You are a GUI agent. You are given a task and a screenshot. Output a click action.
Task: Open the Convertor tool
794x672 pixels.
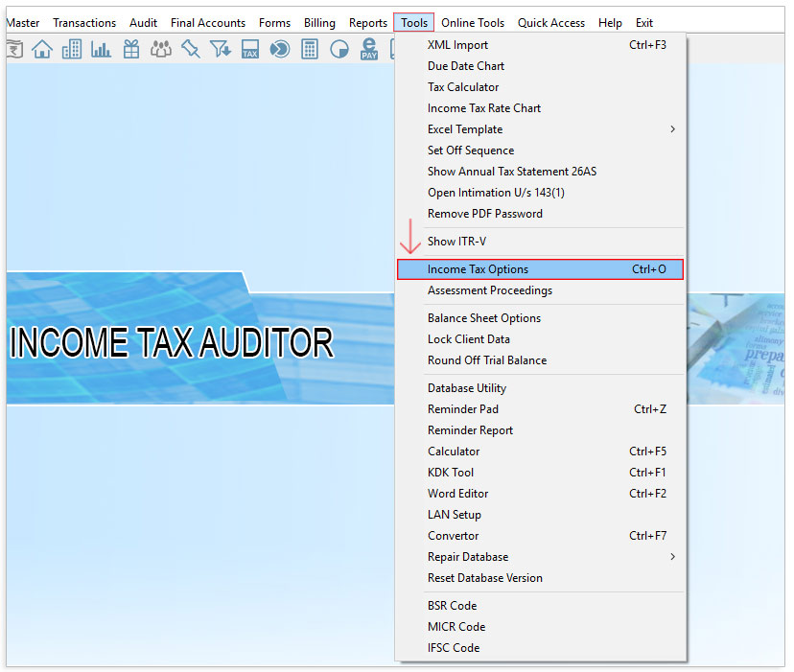point(540,536)
